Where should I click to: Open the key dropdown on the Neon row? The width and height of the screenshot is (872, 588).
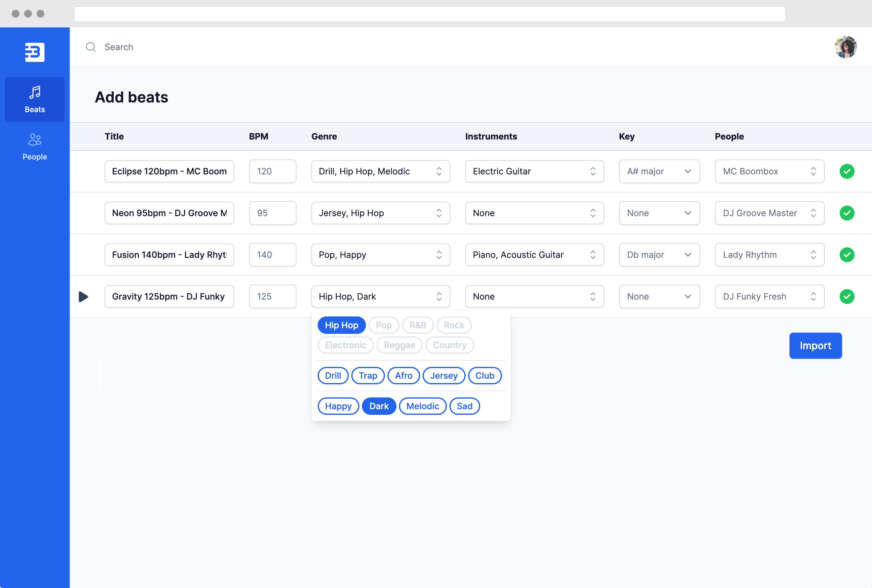tap(659, 213)
